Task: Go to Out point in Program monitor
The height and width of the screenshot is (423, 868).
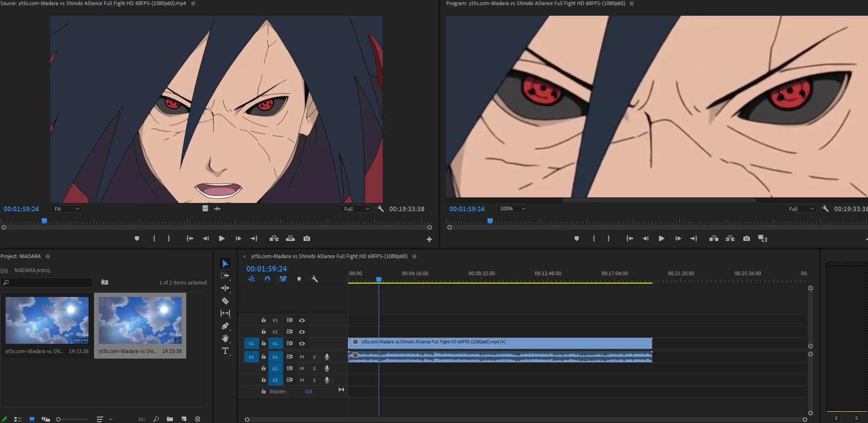Action: tap(694, 239)
